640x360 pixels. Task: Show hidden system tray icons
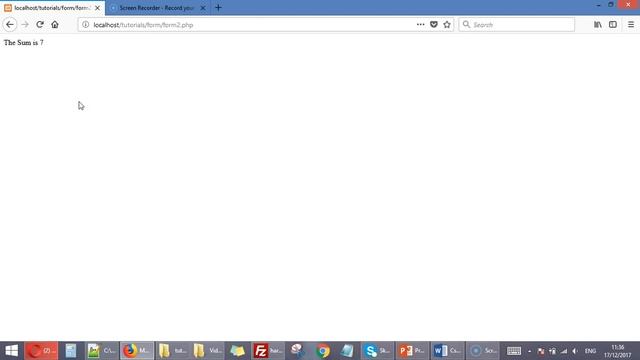529,351
